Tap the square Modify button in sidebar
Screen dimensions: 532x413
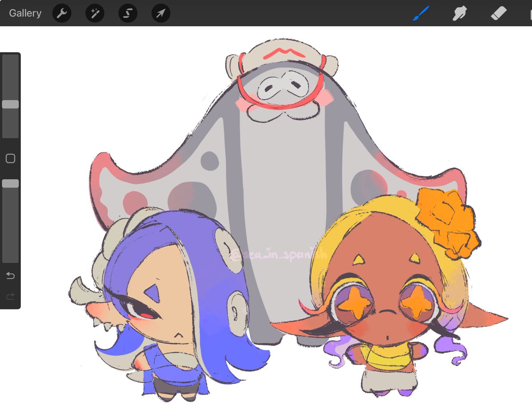click(x=11, y=158)
